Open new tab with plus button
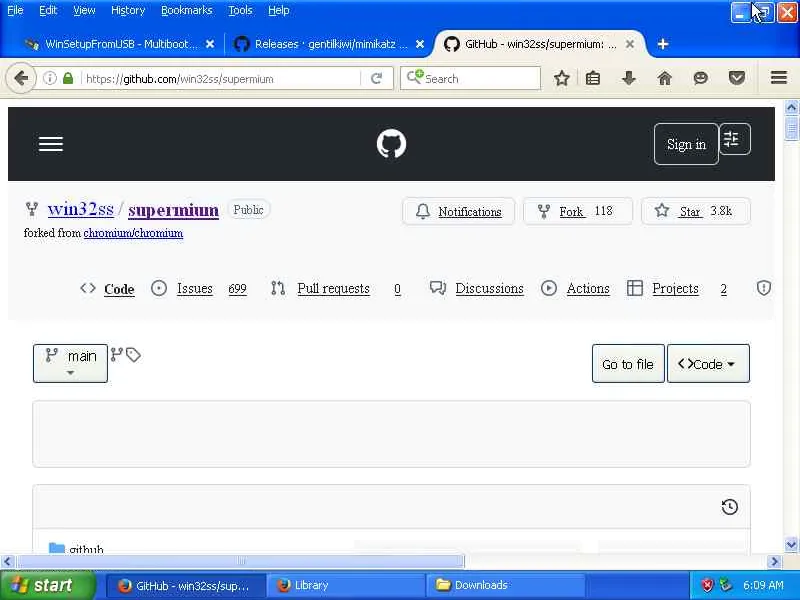 [663, 44]
